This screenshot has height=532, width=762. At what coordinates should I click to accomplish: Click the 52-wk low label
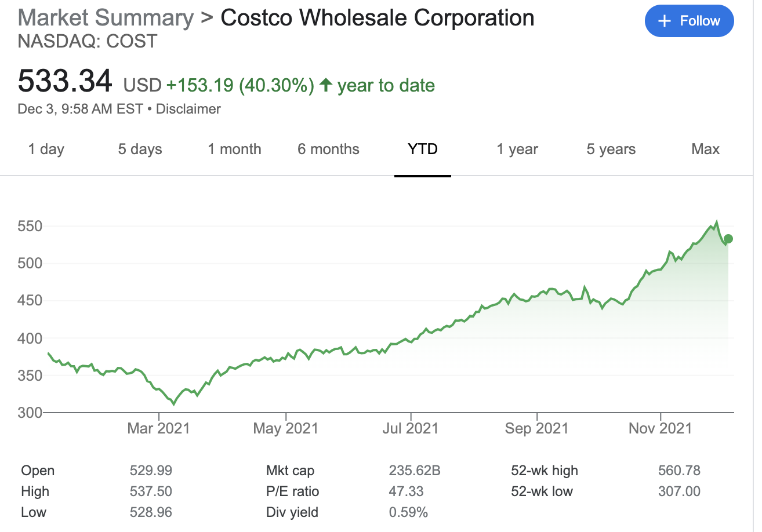click(x=542, y=491)
